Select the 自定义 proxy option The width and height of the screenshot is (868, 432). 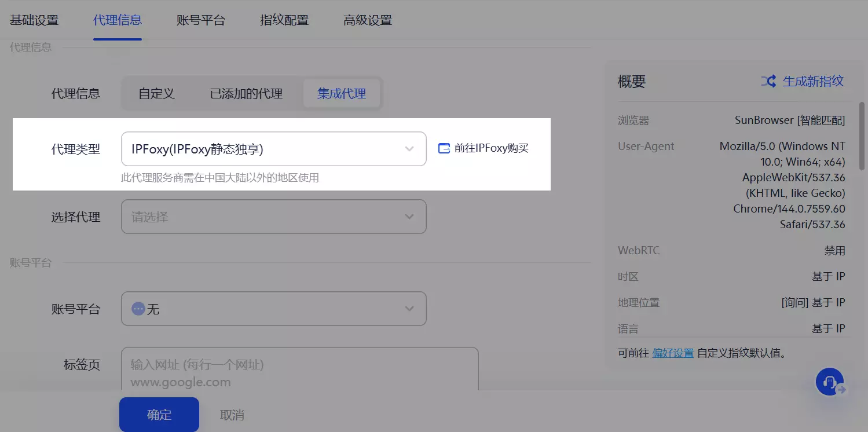pos(156,94)
